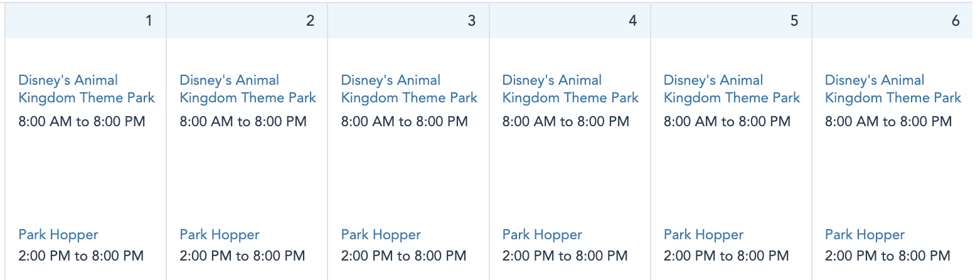Open Disney's Animal Kingdom link on day 4
Viewport: 980px width, 280px height.
tap(570, 89)
